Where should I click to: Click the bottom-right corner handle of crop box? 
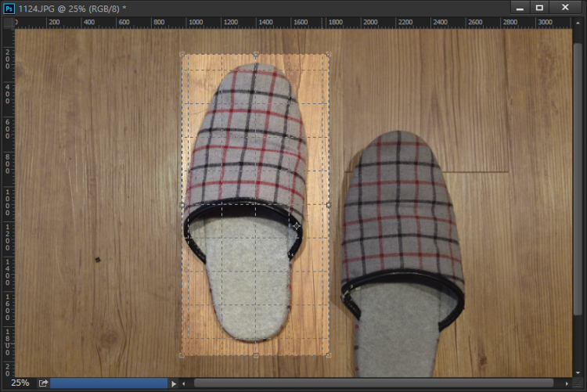coord(328,355)
